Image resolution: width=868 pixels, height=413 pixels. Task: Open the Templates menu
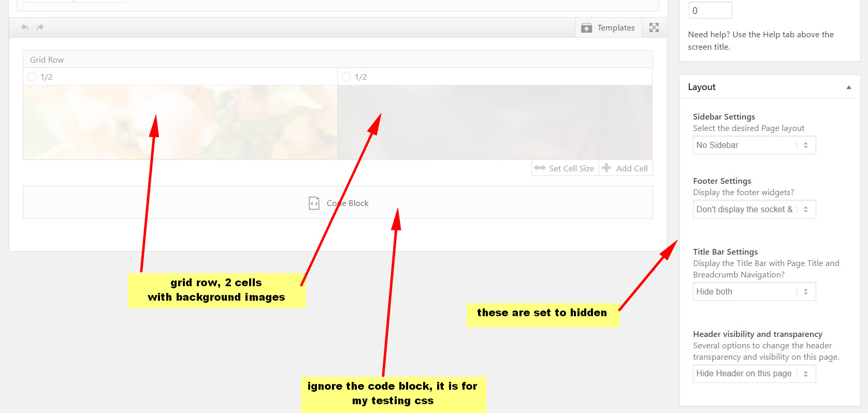[609, 27]
